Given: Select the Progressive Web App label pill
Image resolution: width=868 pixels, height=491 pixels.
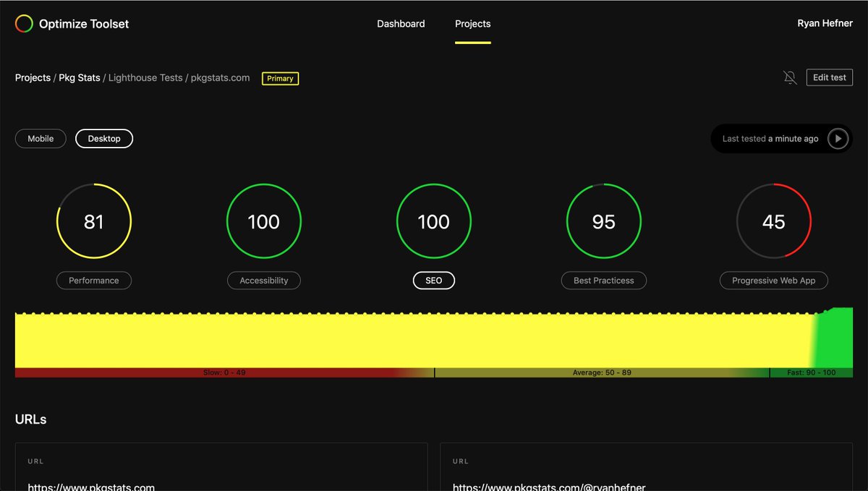Looking at the screenshot, I should click(x=773, y=281).
